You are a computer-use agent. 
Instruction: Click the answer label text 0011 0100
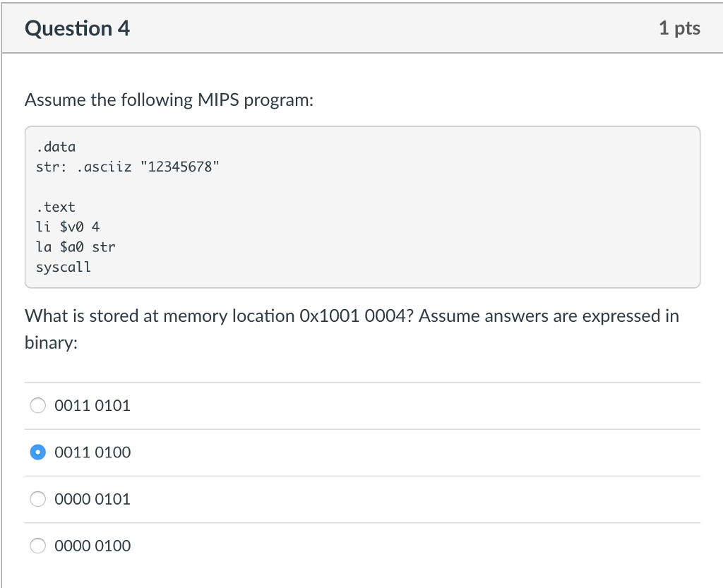point(92,452)
